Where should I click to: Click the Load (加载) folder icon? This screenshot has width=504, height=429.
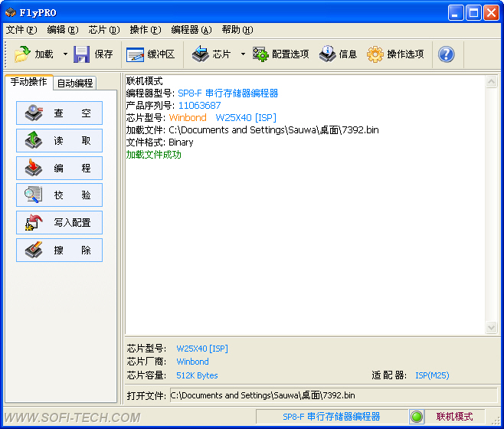22,54
